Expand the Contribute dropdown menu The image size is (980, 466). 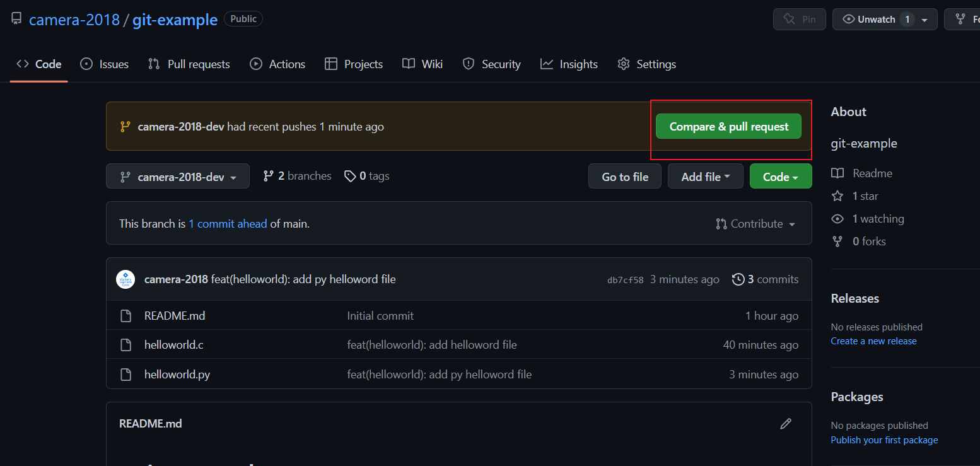pos(755,224)
